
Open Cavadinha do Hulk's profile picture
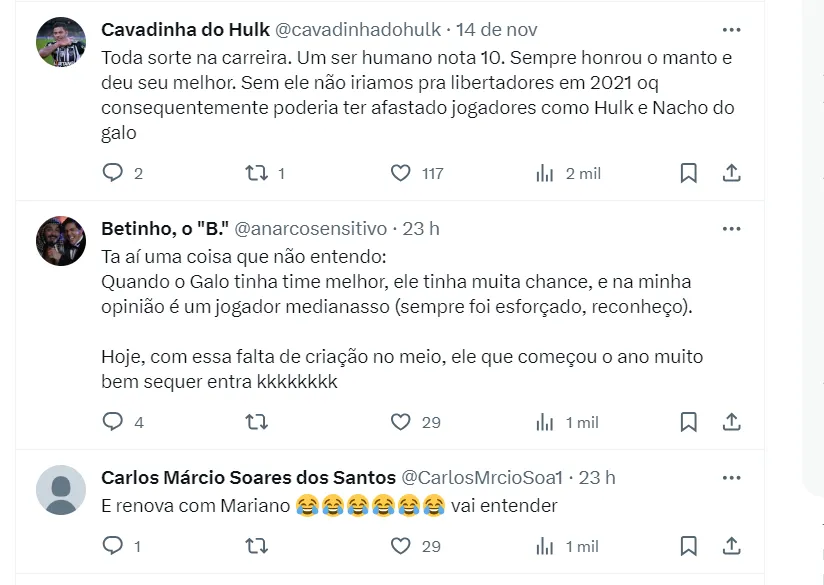pos(61,41)
